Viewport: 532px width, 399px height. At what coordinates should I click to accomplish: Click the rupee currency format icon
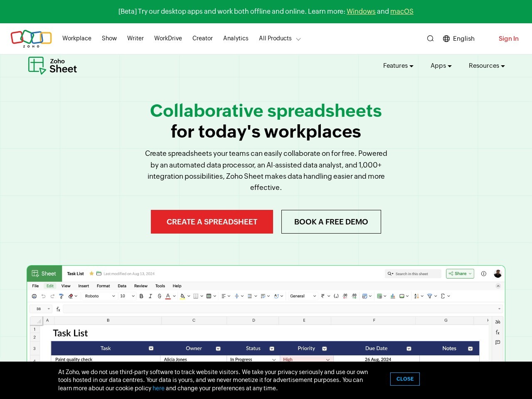(323, 296)
